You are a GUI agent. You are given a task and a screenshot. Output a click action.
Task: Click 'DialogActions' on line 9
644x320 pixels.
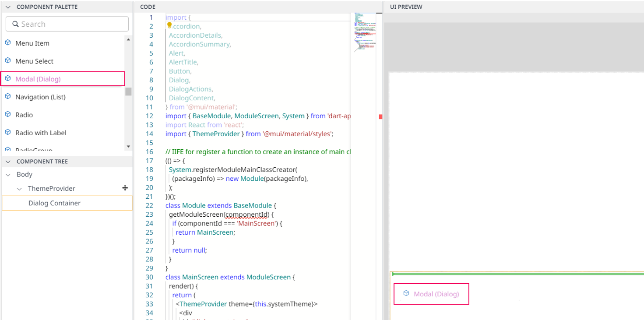191,89
